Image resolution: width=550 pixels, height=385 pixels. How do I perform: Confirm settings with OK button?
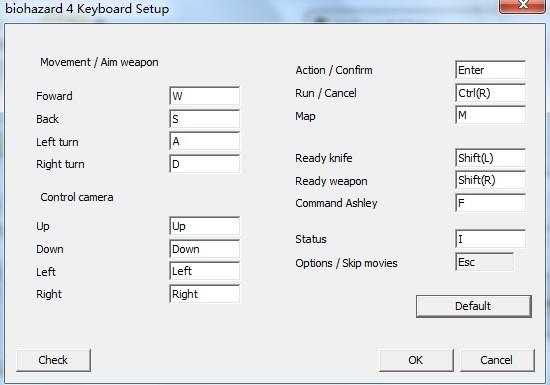[x=416, y=360]
